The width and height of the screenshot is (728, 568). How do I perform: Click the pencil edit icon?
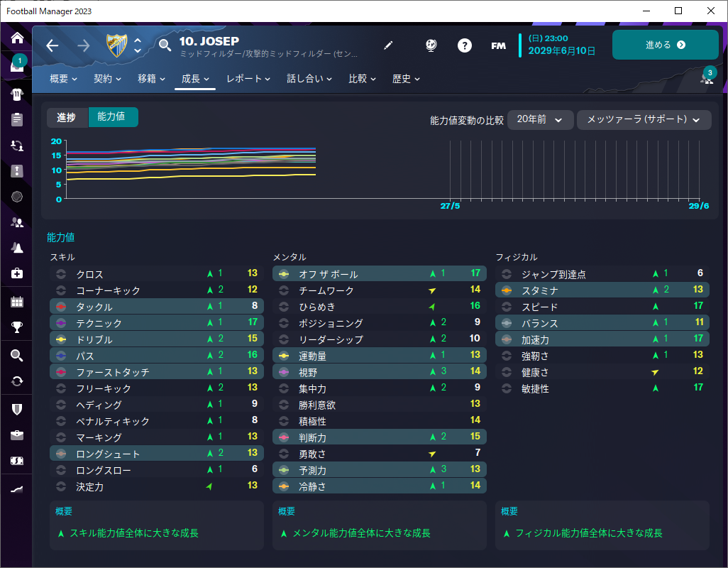coord(388,45)
